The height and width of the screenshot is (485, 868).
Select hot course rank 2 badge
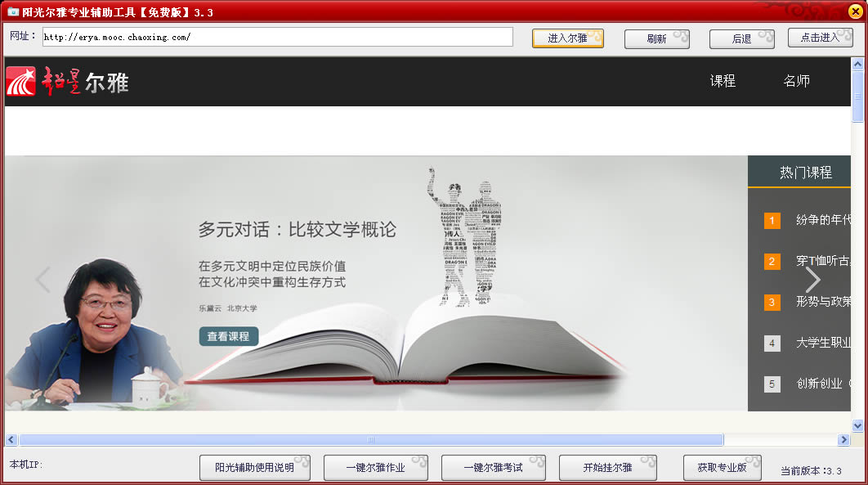pyautogui.click(x=772, y=262)
